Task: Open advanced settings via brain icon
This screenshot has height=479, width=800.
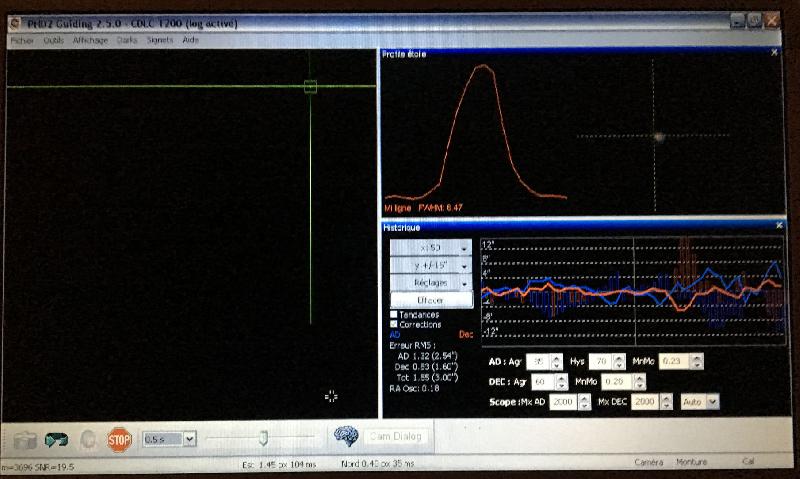Action: tap(346, 436)
